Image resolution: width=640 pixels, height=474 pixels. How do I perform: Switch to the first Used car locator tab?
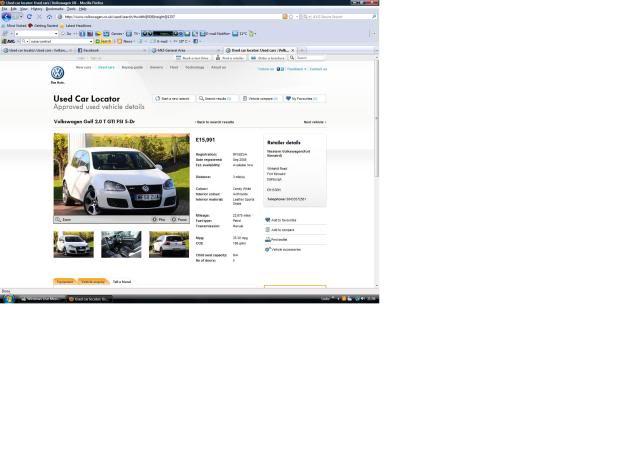pos(38,50)
